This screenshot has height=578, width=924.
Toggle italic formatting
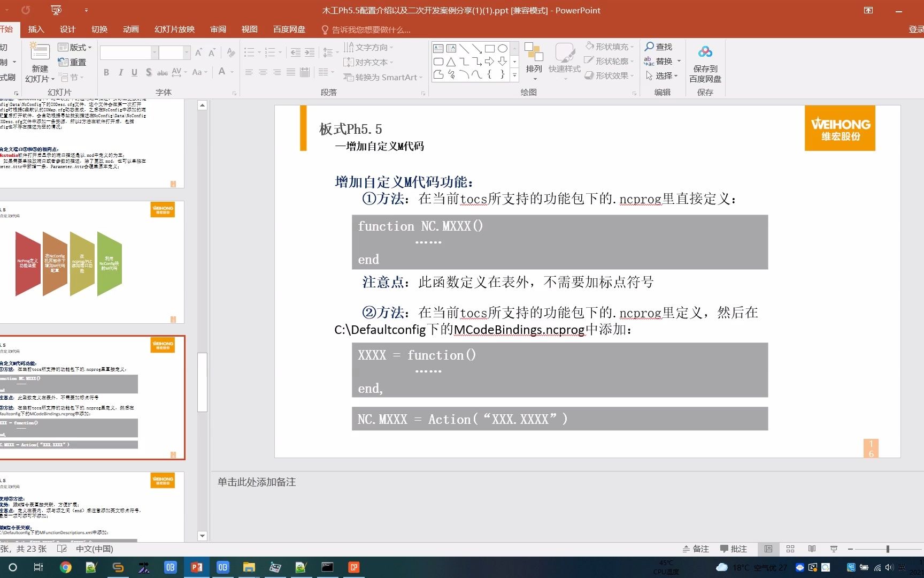pyautogui.click(x=120, y=72)
